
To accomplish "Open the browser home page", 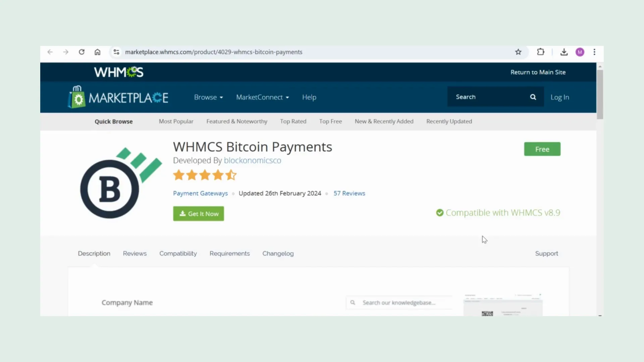I will [97, 52].
